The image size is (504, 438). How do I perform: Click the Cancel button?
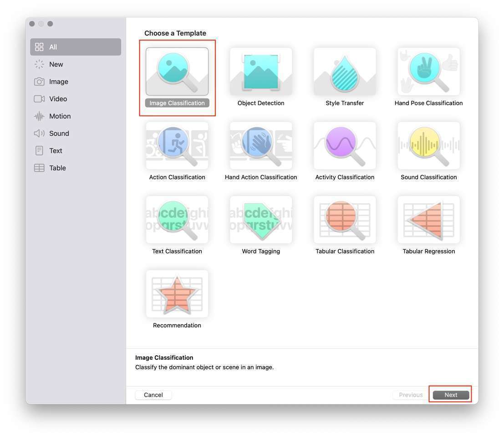pyautogui.click(x=153, y=395)
